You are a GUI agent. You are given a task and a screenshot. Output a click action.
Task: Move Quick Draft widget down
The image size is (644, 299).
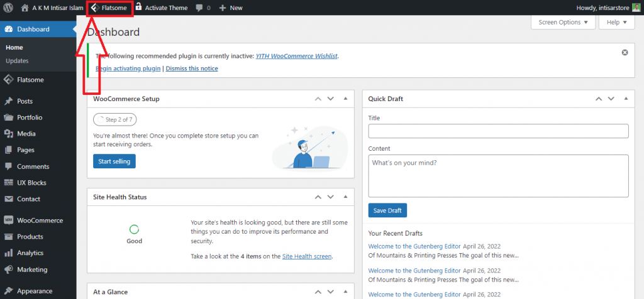[611, 99]
